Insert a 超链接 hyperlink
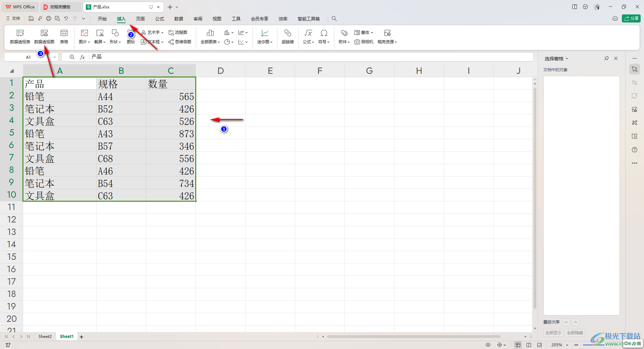Screen dimensions: 644x349 [x=288, y=37]
